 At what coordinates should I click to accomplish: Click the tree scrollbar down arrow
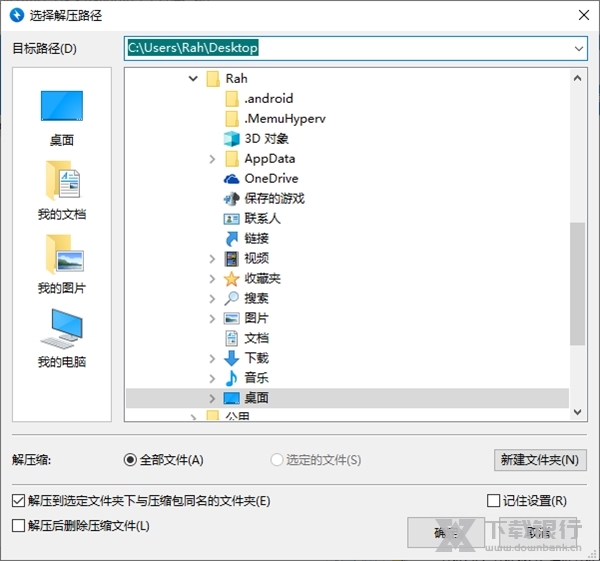pyautogui.click(x=577, y=412)
